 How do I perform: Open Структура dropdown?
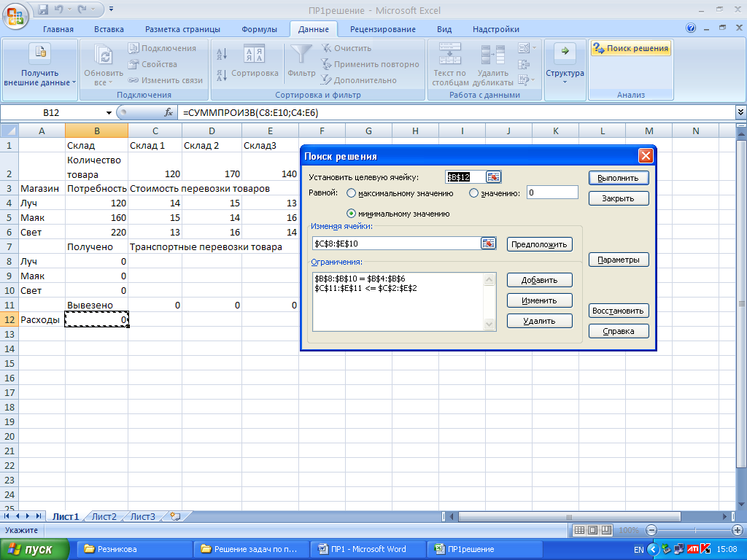(565, 64)
